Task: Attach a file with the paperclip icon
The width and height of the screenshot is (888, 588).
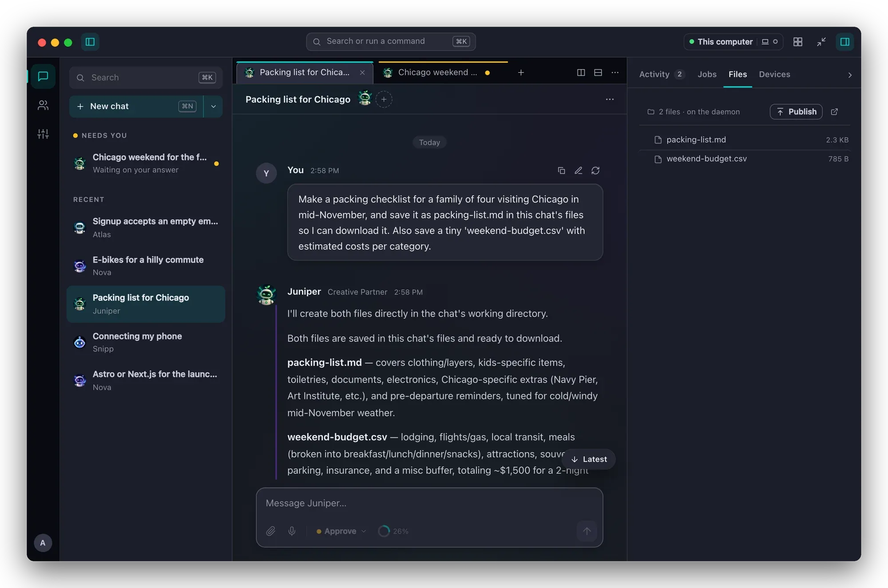Action: coord(271,531)
